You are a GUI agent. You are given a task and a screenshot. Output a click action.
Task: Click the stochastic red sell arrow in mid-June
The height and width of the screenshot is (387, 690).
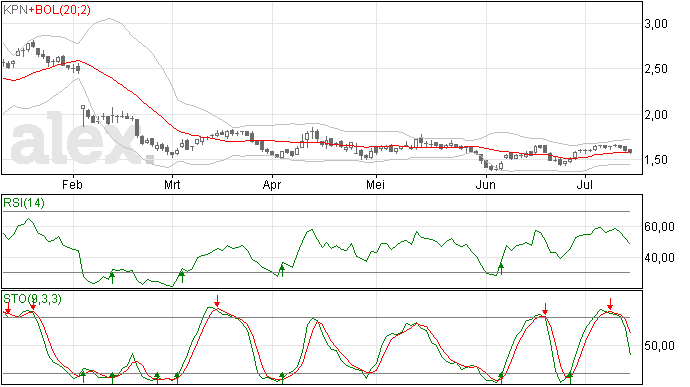(545, 309)
